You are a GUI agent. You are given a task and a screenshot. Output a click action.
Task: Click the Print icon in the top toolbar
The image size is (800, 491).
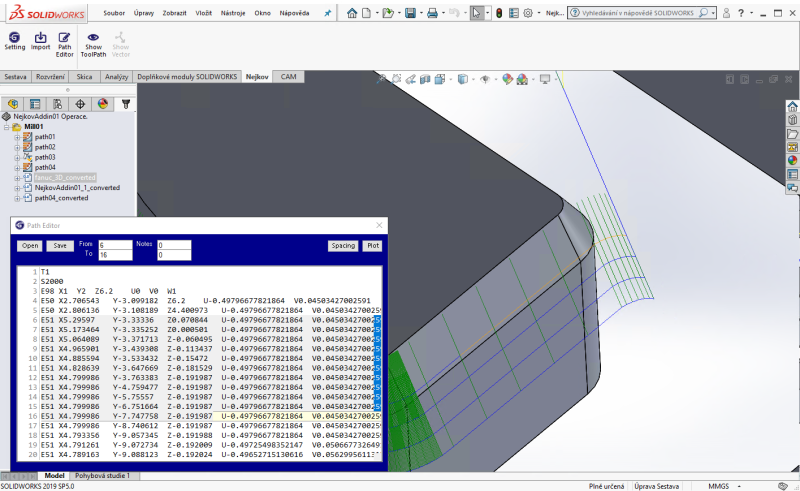(432, 13)
